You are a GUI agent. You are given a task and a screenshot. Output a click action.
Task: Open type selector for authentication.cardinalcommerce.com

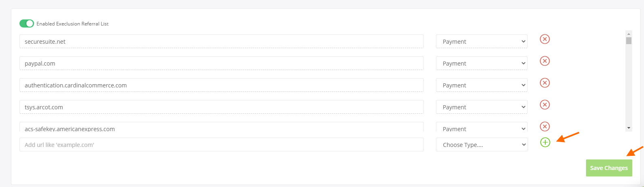(x=481, y=85)
